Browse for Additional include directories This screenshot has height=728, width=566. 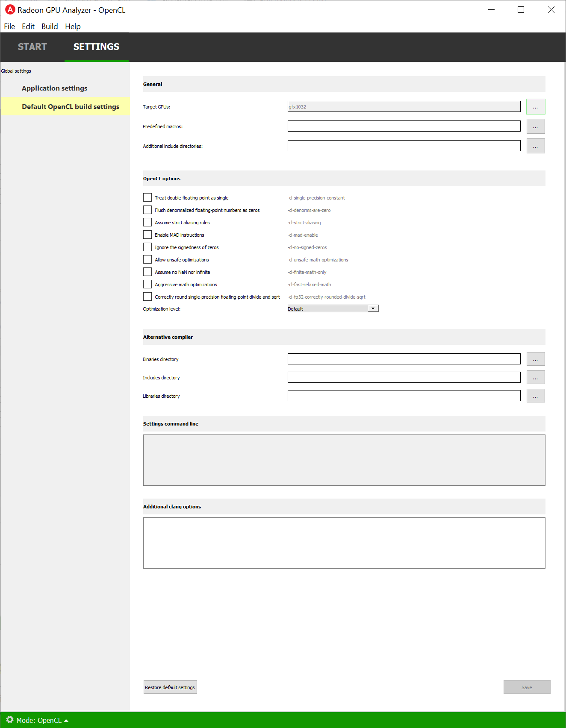coord(535,146)
